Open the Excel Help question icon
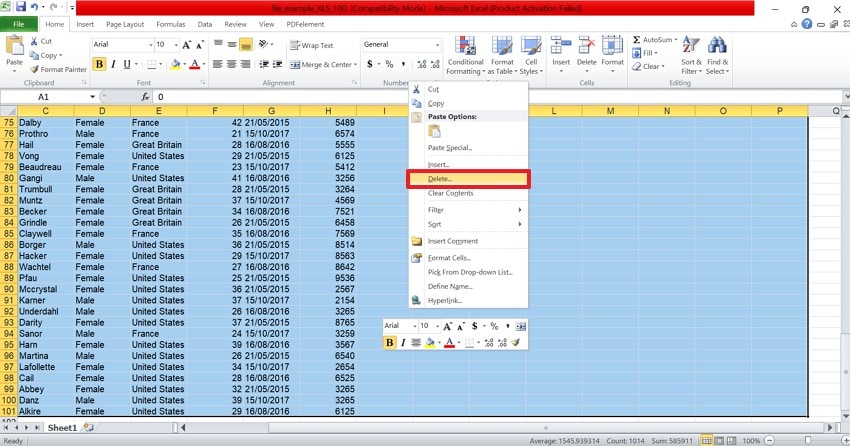Image resolution: width=850 pixels, height=446 pixels. click(x=807, y=24)
